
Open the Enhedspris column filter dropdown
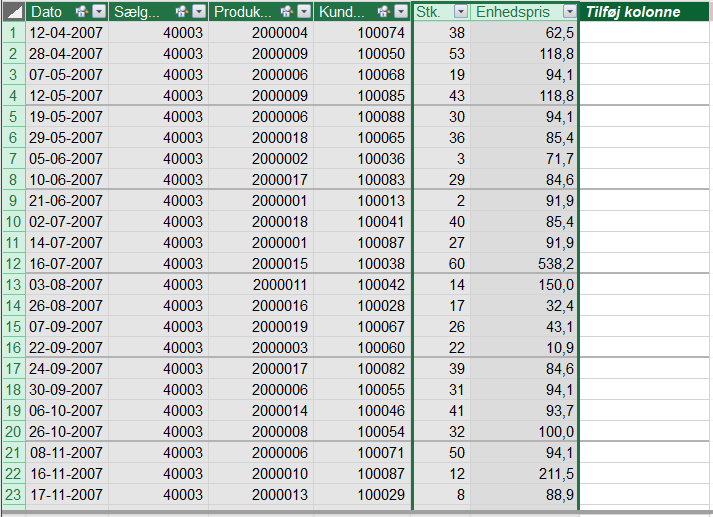tap(569, 12)
